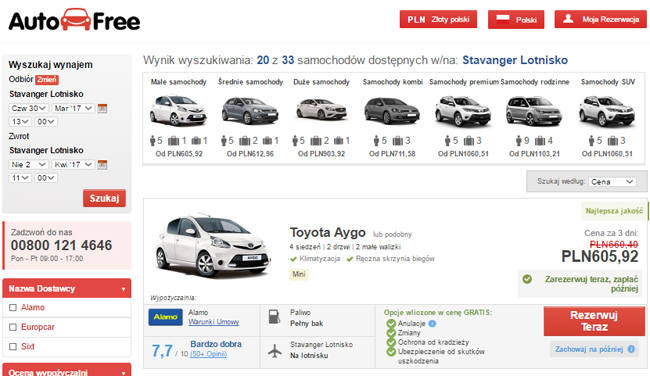Click the Mini category tag
The width and height of the screenshot is (650, 376).
tap(299, 274)
